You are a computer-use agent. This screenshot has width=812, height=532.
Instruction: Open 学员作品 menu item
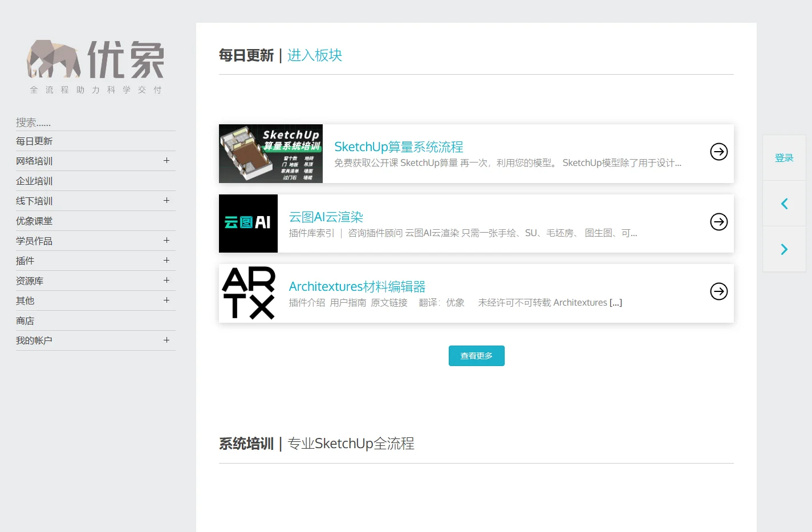34,241
